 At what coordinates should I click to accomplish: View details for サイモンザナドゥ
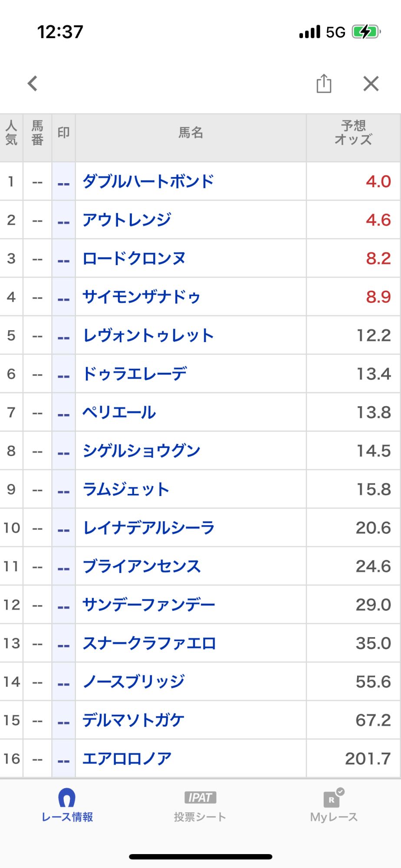tap(141, 297)
